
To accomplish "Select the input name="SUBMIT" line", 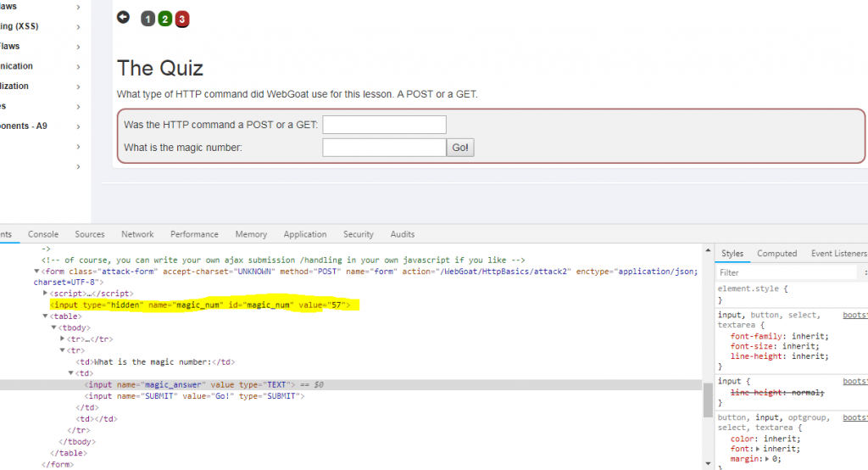I will pyautogui.click(x=194, y=396).
